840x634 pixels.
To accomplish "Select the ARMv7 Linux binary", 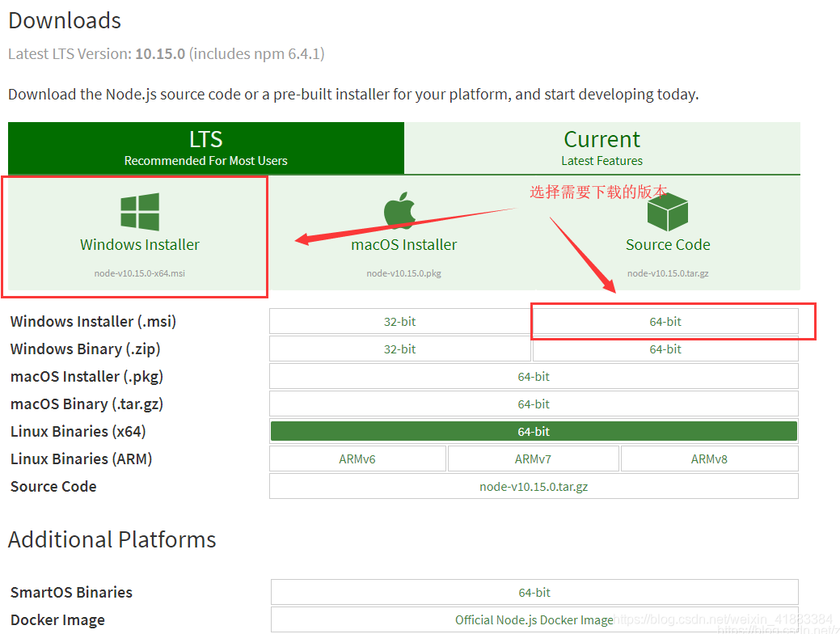I will [534, 458].
